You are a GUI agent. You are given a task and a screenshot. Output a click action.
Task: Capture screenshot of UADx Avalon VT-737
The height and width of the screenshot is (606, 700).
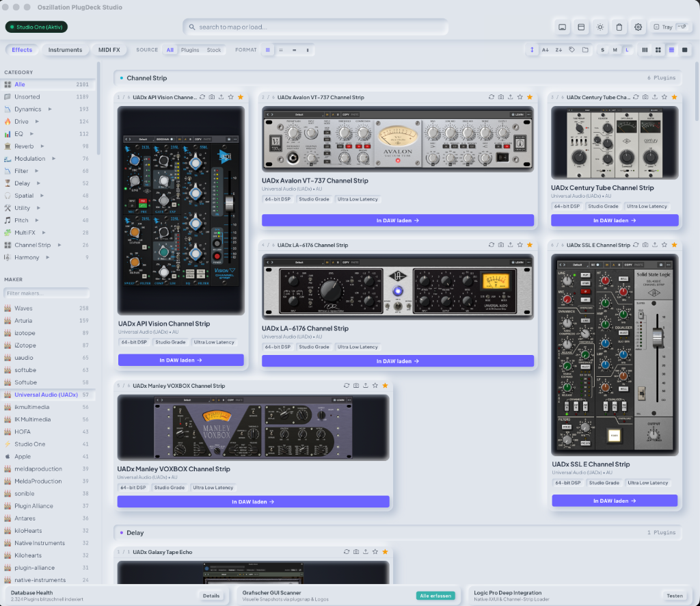pyautogui.click(x=501, y=97)
